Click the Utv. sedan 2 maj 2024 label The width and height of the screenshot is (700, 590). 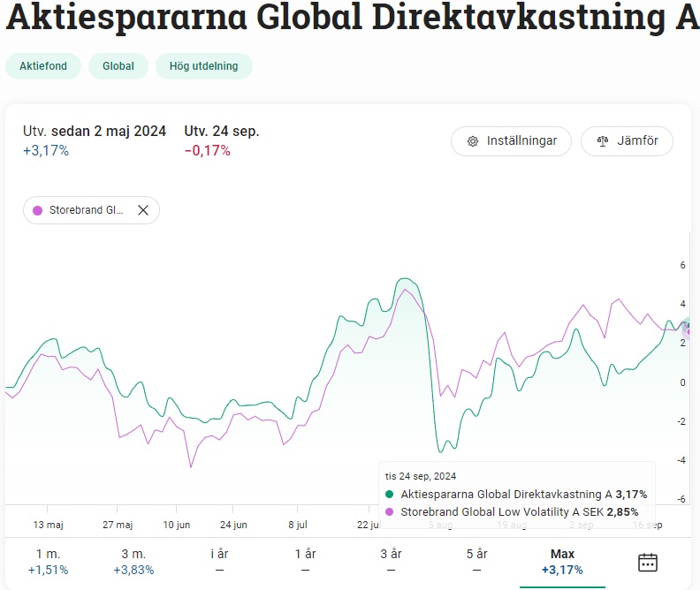tap(95, 131)
